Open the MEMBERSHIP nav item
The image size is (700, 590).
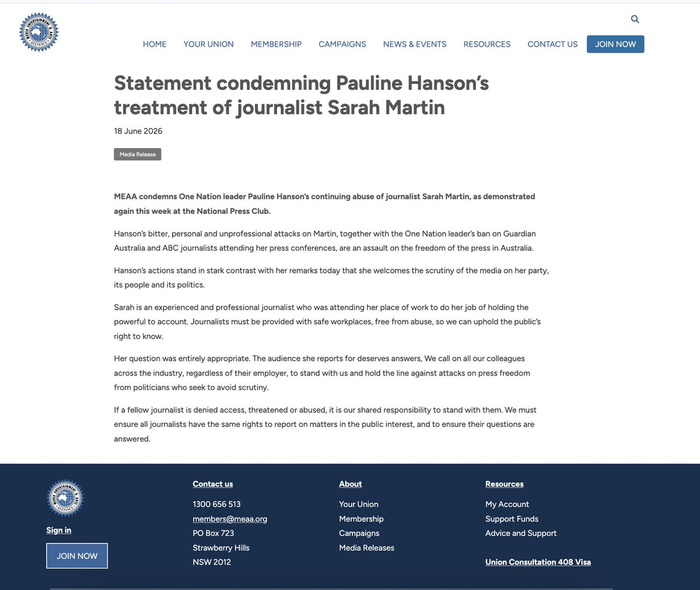coord(276,44)
